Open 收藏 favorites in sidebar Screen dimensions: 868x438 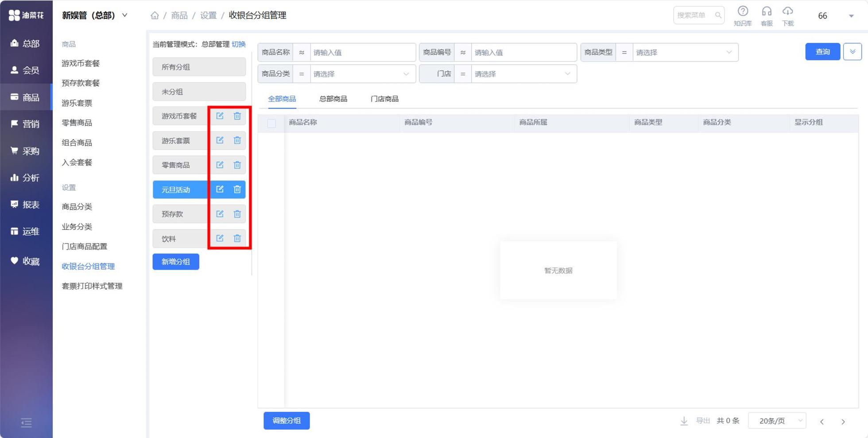point(25,261)
